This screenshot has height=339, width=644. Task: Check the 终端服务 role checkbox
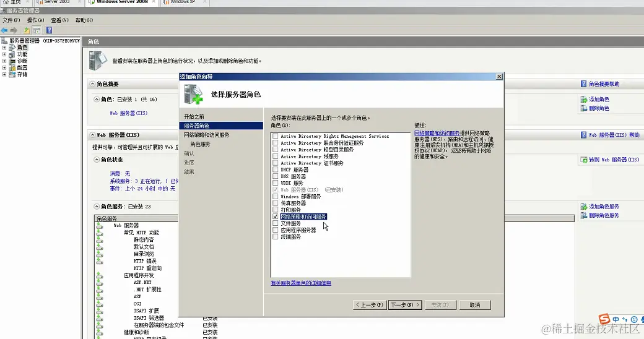275,237
